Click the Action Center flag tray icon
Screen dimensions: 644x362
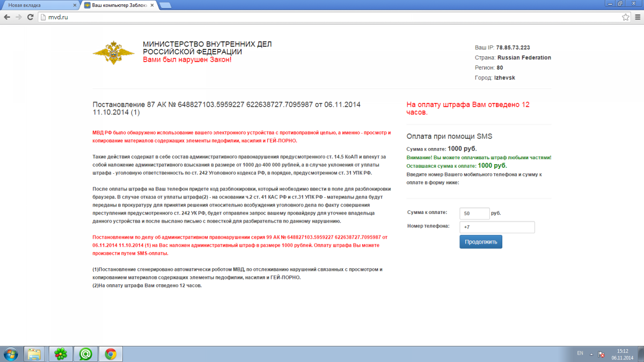click(602, 354)
